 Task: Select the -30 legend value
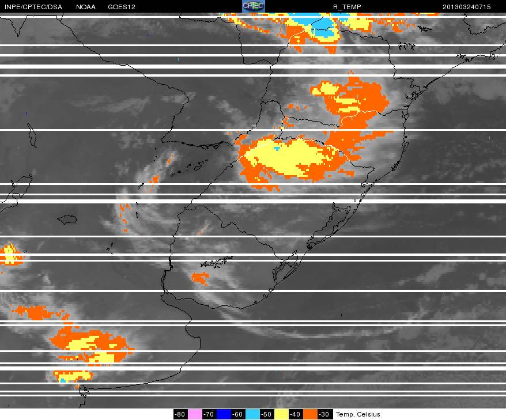324,414
